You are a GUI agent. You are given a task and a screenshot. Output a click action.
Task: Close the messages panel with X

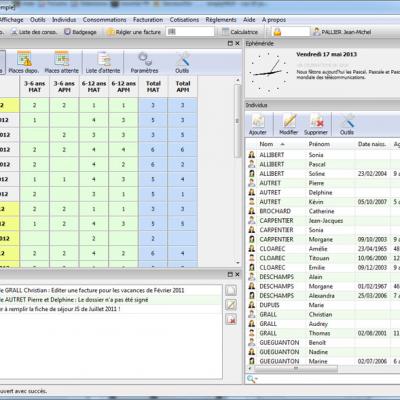pos(237,274)
